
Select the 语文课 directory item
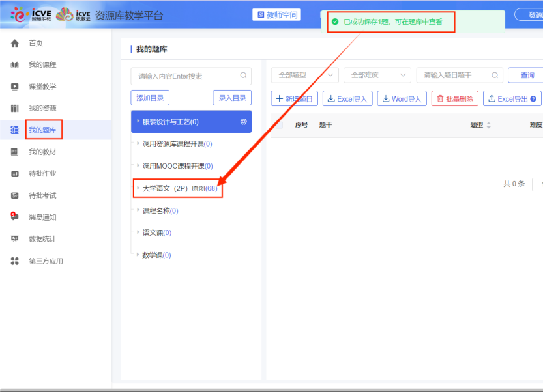click(156, 232)
